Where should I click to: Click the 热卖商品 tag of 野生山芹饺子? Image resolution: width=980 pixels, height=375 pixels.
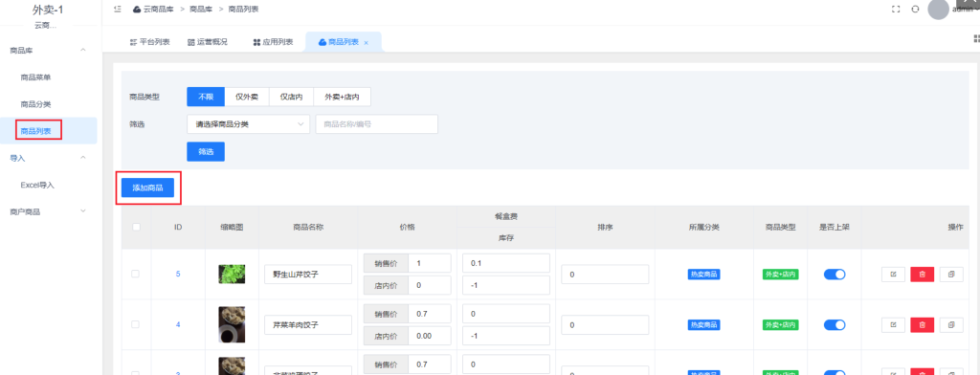click(703, 275)
